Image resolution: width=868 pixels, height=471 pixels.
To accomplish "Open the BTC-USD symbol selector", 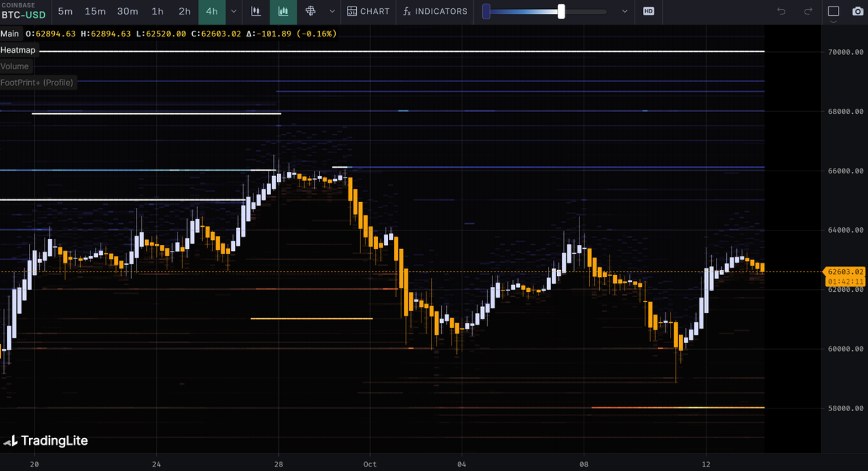I will pos(24,11).
